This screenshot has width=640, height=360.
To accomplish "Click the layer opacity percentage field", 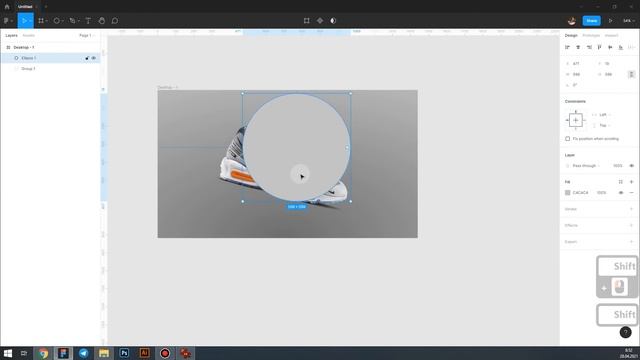I will (x=618, y=166).
